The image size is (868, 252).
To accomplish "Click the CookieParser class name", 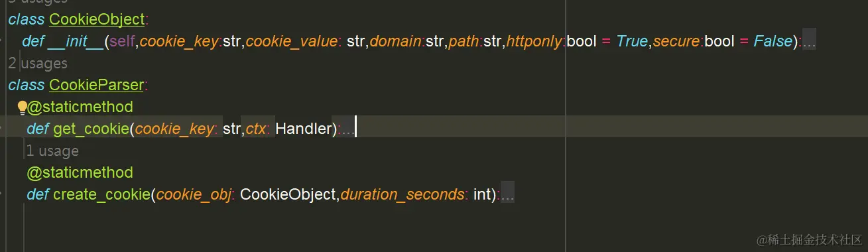I will click(x=96, y=85).
